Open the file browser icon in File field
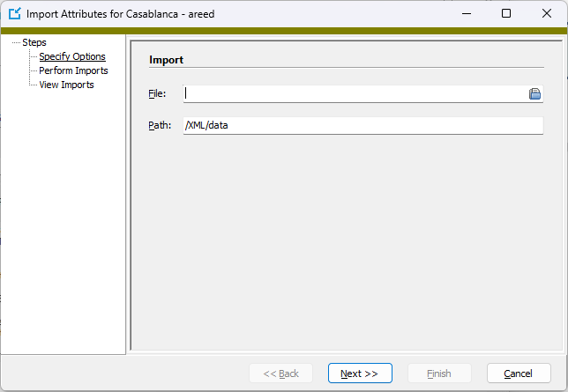 (534, 93)
